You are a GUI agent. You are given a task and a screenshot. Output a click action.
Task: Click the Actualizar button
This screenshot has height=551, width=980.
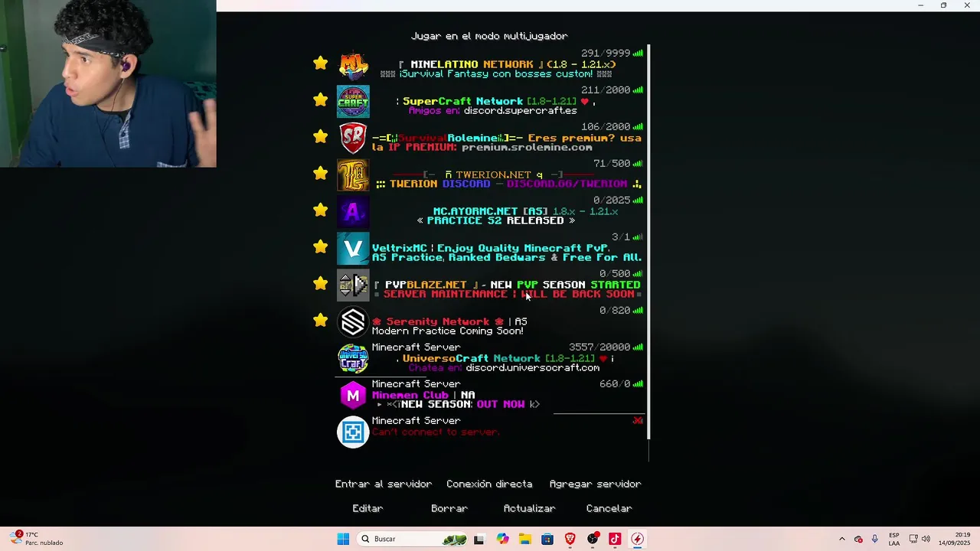(529, 508)
